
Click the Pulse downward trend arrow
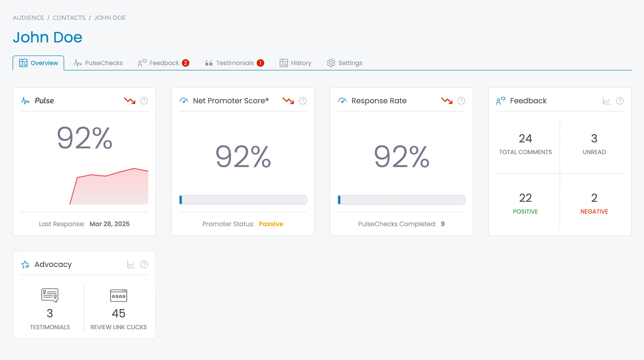pos(130,101)
